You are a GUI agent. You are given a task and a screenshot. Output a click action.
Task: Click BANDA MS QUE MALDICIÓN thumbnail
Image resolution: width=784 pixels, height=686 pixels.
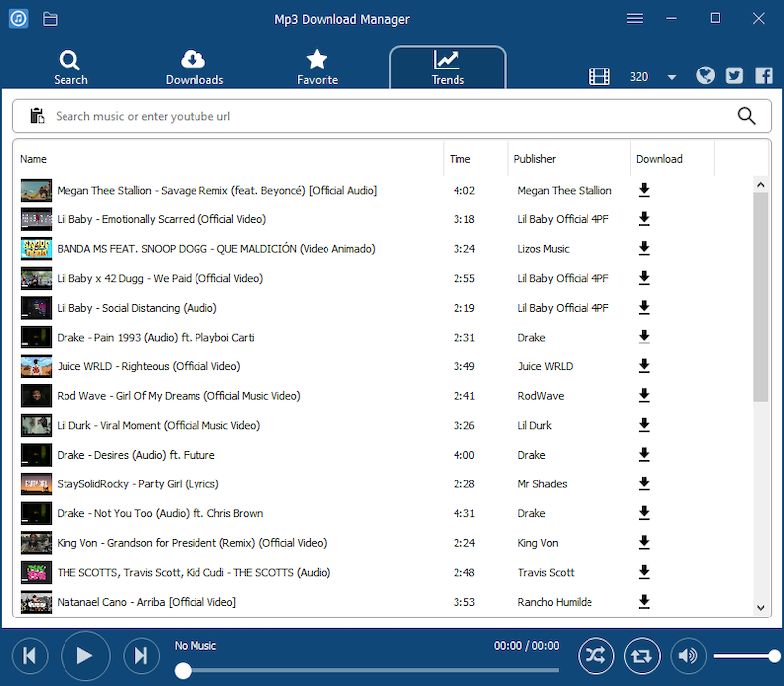36,248
